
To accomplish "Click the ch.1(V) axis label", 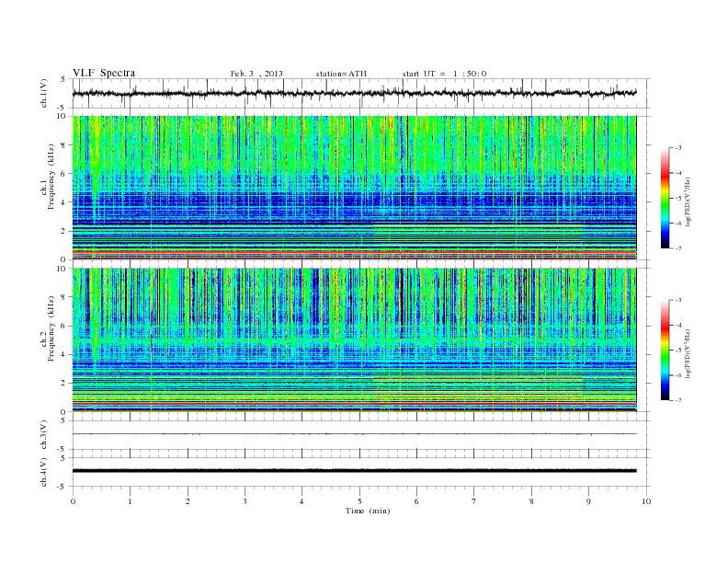I will tap(44, 93).
